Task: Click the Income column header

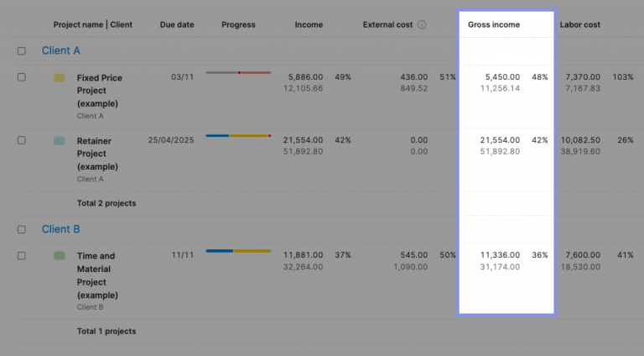Action: pyautogui.click(x=309, y=25)
